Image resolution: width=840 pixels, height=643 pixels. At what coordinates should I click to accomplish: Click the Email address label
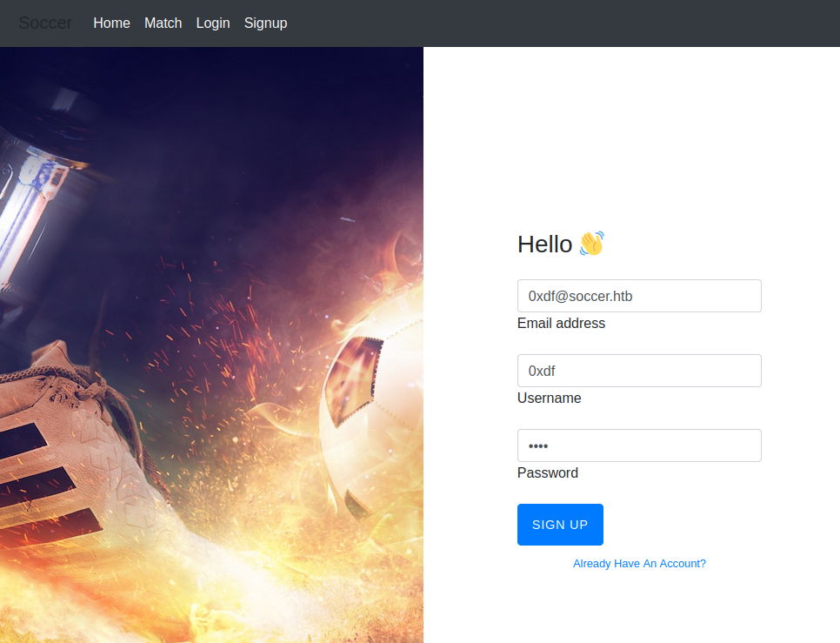(x=561, y=324)
